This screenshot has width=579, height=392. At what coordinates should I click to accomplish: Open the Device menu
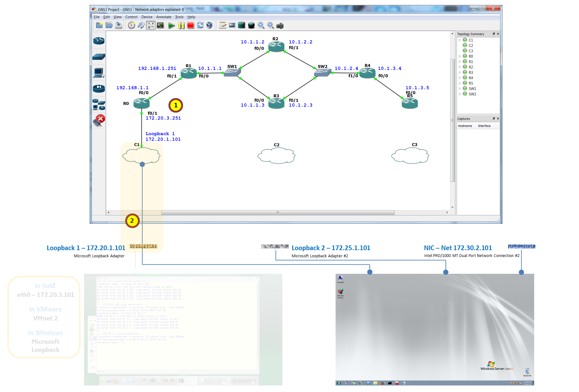147,17
